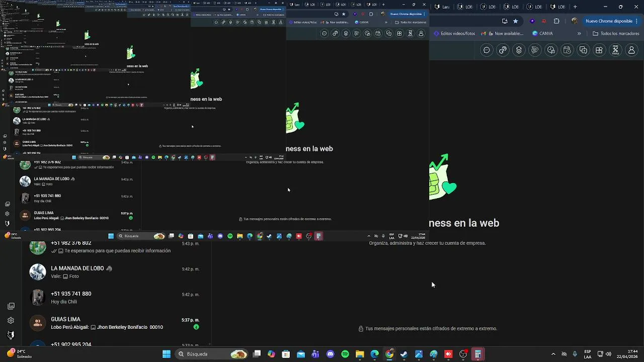Switch to Google Chrome on the full-size taskbar
The height and width of the screenshot is (362, 644).
(x=389, y=354)
